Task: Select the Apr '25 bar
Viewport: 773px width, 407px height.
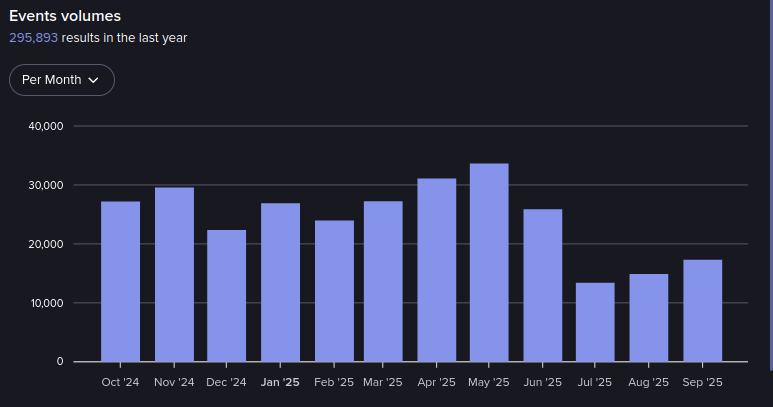Action: coord(437,270)
